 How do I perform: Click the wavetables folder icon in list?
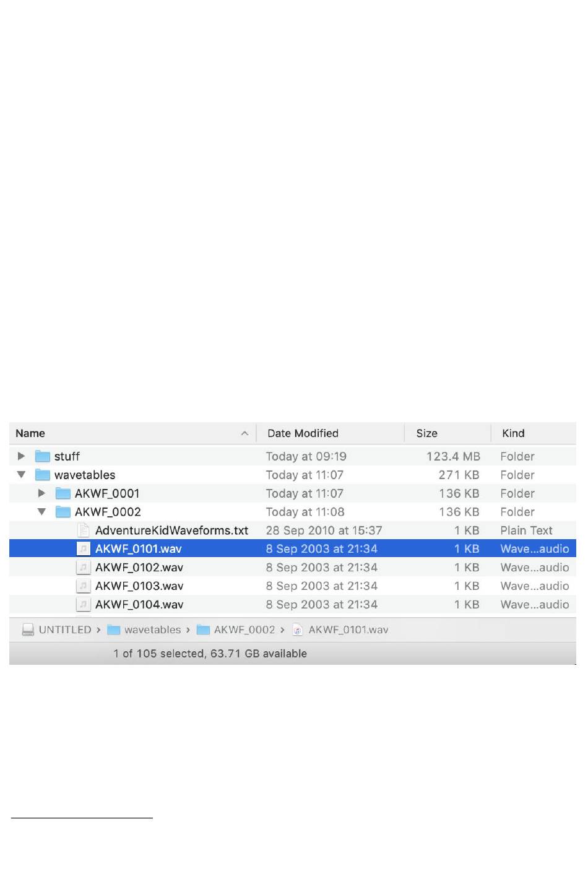tap(43, 475)
